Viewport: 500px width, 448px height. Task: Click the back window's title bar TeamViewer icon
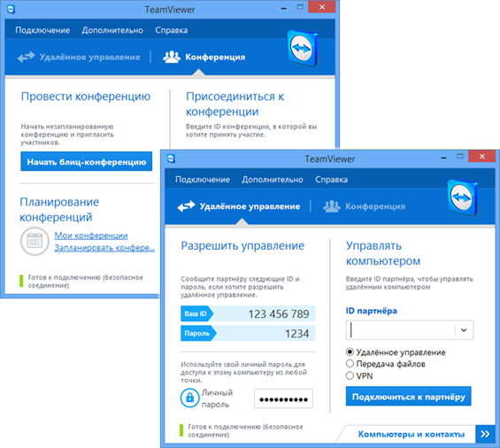12,9
